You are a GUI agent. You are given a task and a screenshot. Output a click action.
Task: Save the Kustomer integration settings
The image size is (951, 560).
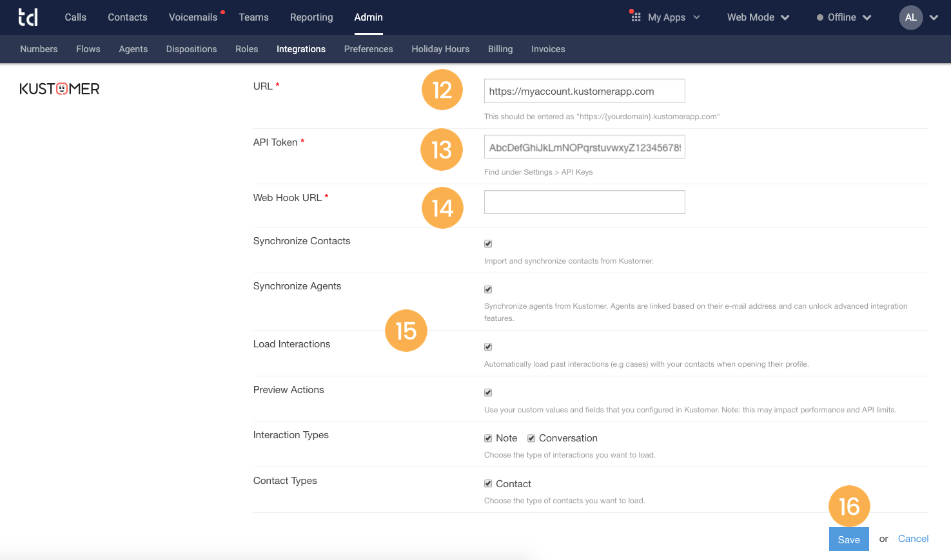pos(848,539)
